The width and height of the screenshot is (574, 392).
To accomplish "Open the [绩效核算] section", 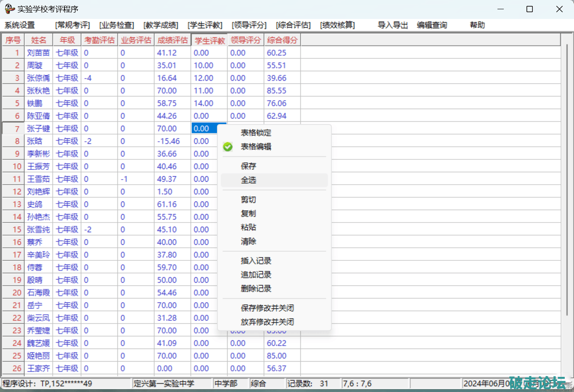I will pos(337,25).
